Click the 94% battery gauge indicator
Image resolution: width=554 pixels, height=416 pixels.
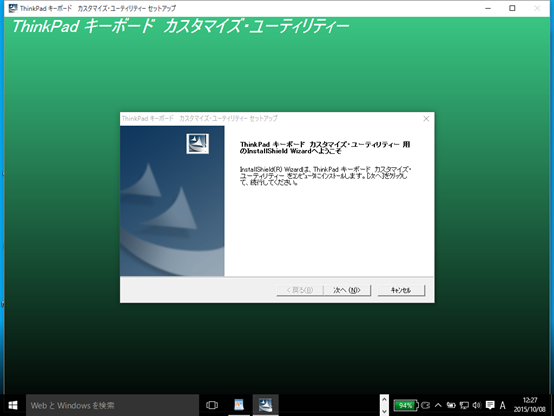tap(406, 405)
